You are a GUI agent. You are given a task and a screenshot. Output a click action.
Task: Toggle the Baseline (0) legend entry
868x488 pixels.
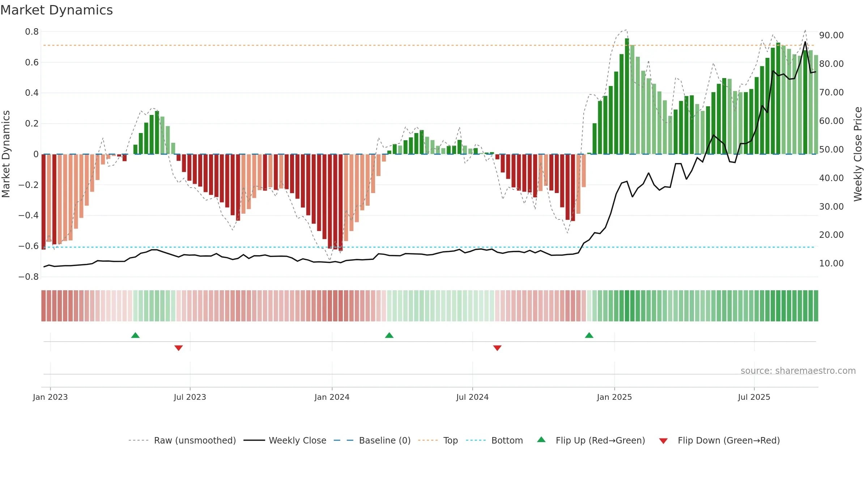pyautogui.click(x=372, y=440)
